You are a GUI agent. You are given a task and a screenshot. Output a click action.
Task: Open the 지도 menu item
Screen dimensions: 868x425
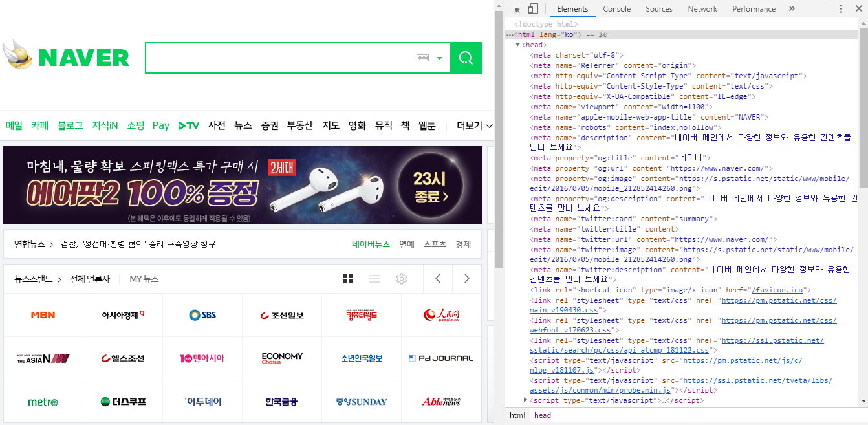click(331, 125)
